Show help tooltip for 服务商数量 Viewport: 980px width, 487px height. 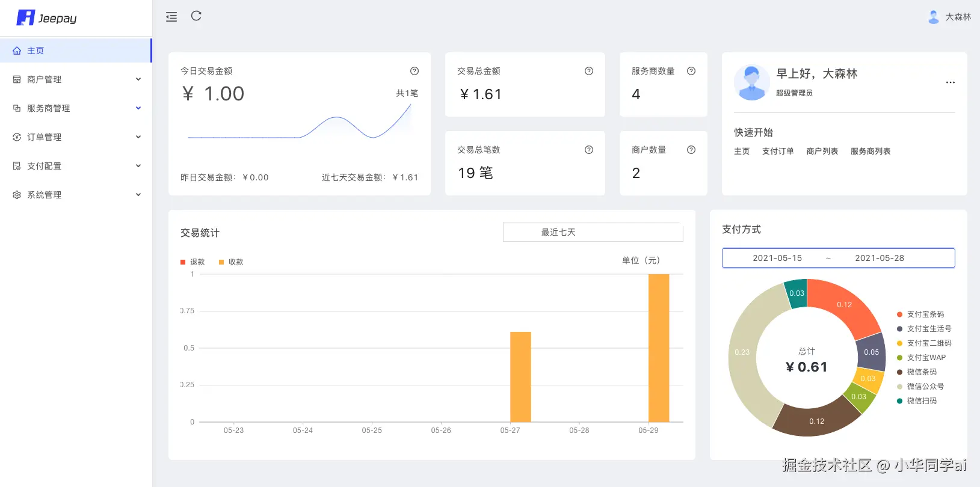(691, 71)
